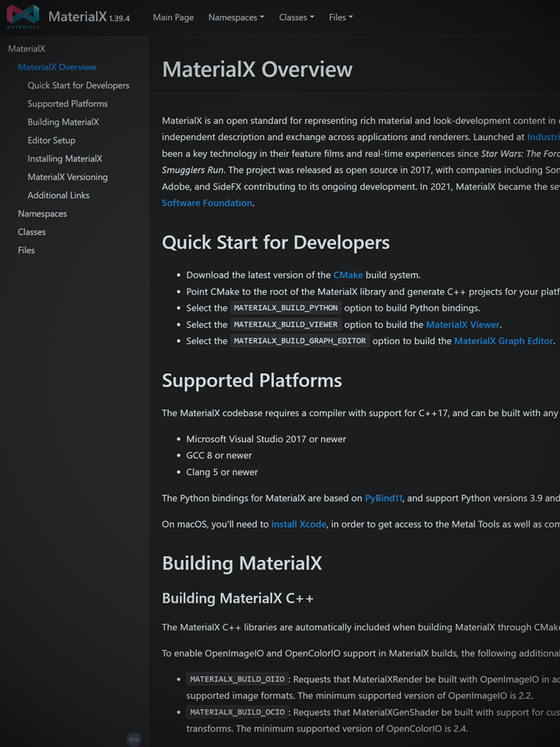Open the Files dropdown menu
The image size is (560, 747).
(341, 17)
